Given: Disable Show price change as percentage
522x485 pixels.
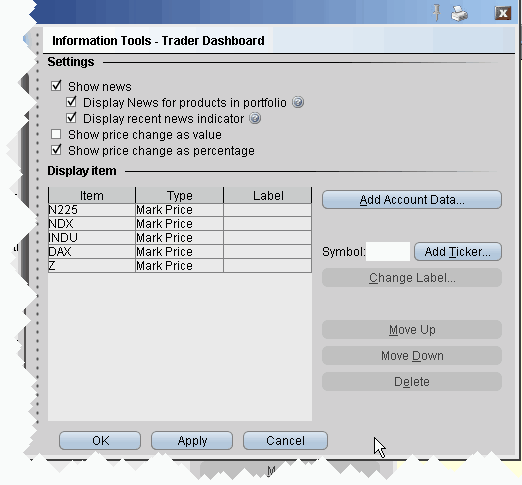Looking at the screenshot, I should click(56, 150).
